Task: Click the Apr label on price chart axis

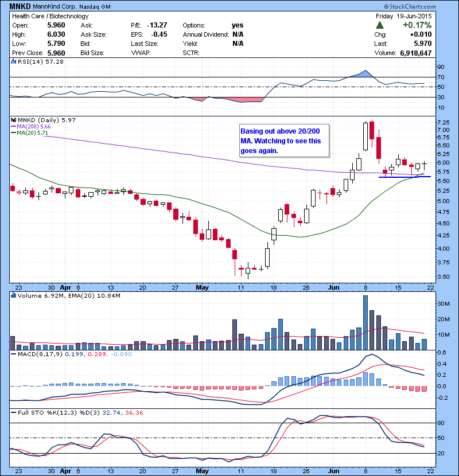Action: (65, 287)
